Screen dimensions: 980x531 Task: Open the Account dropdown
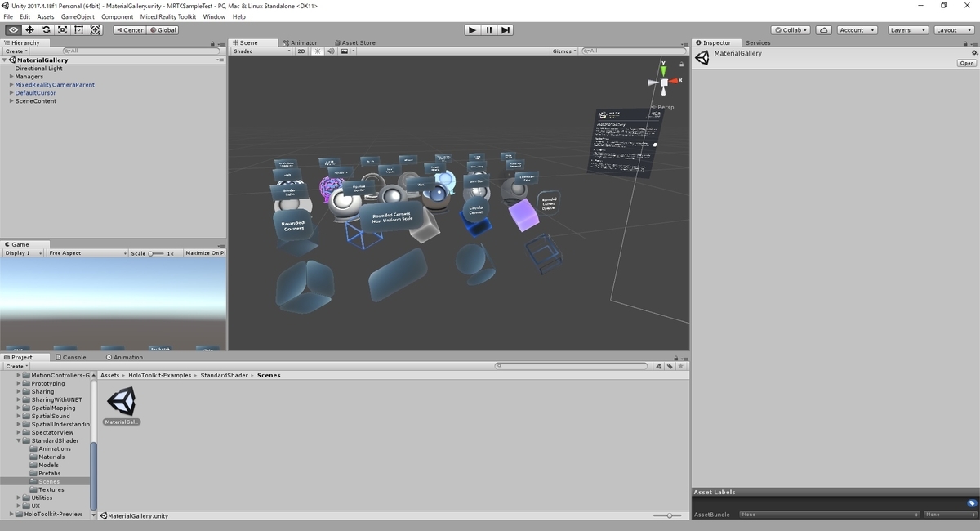pyautogui.click(x=857, y=30)
